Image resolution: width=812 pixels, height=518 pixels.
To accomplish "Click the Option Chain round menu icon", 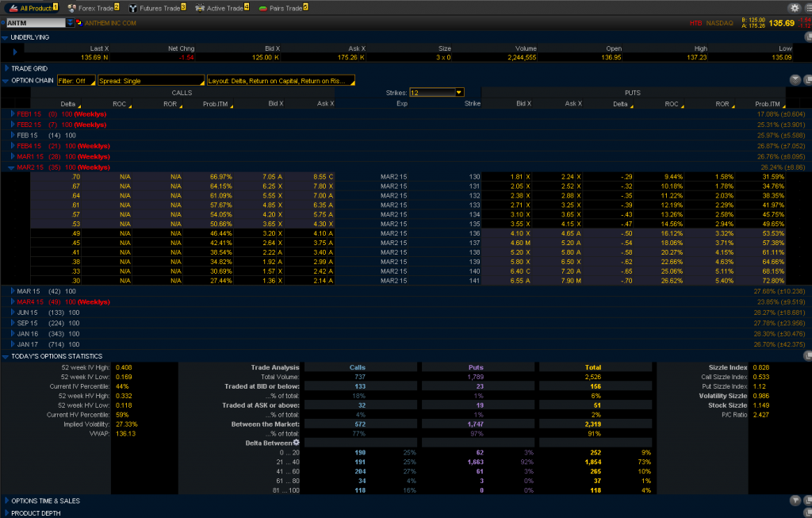I will [795, 80].
